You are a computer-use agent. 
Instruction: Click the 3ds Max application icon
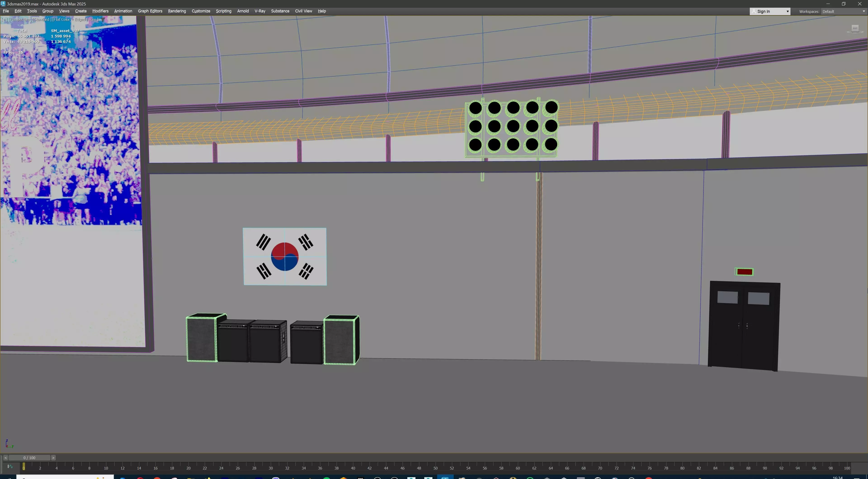tap(3, 4)
